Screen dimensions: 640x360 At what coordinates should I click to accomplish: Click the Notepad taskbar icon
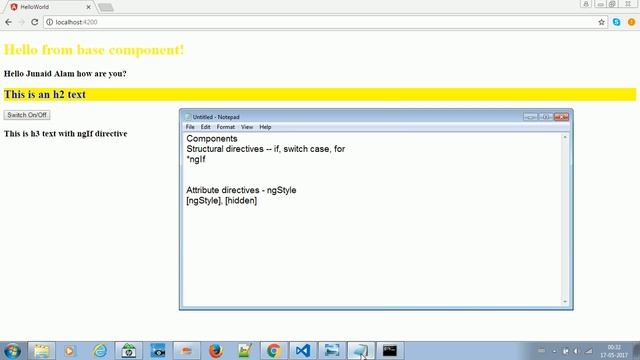click(361, 351)
